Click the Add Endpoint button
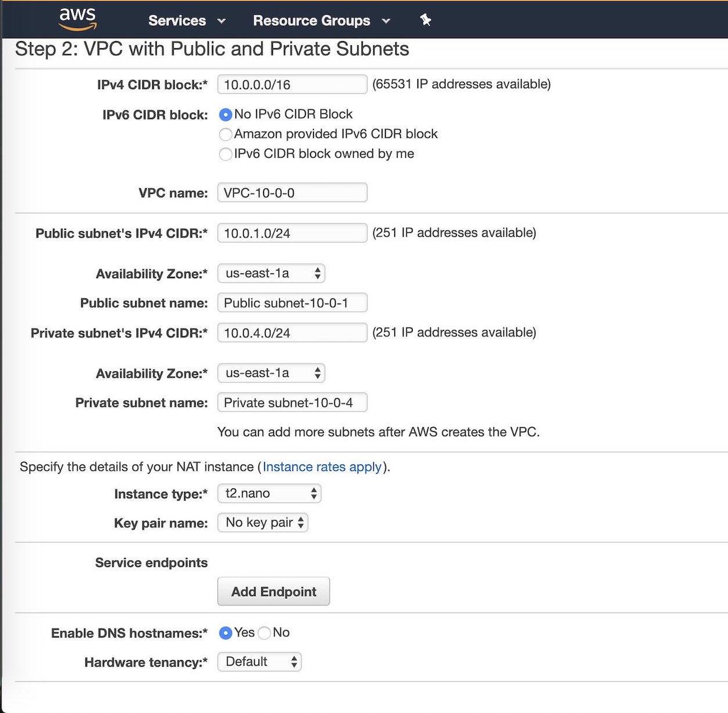The image size is (728, 713). [273, 592]
